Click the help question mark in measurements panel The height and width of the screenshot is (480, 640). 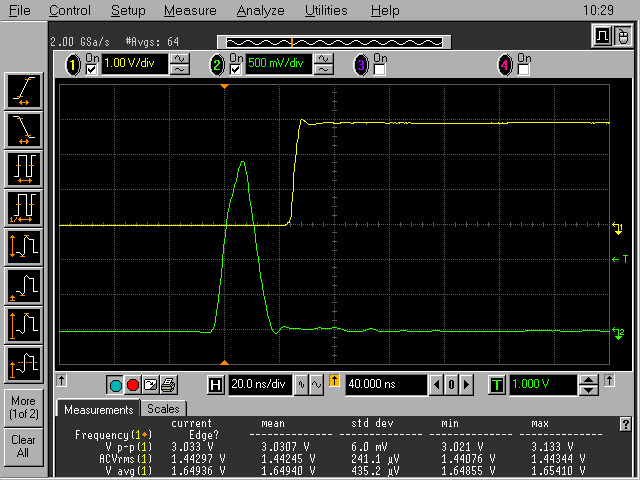coord(625,424)
